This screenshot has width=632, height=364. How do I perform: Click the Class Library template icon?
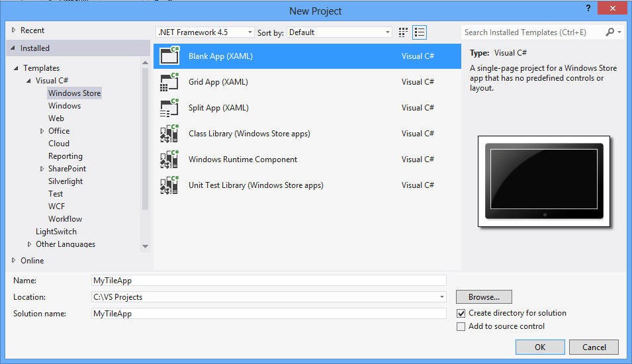click(x=169, y=134)
